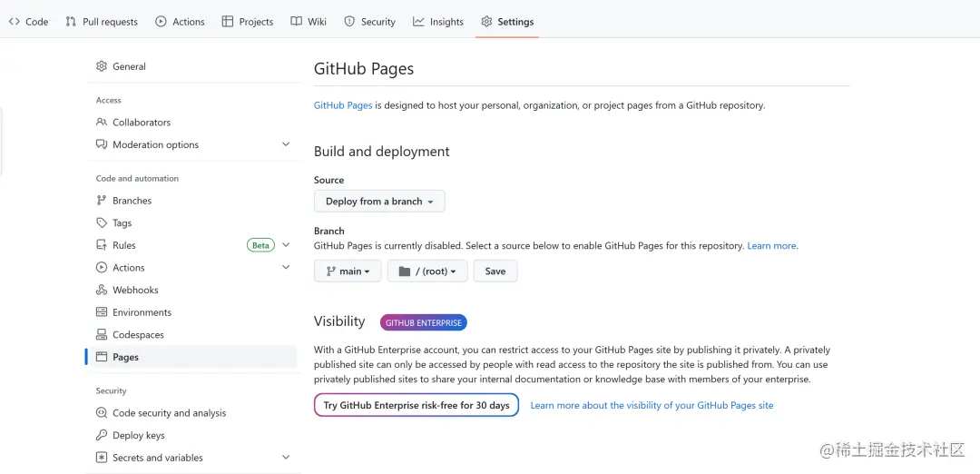The image size is (980, 474).
Task: Open Learn more about visibility link
Action: point(652,405)
